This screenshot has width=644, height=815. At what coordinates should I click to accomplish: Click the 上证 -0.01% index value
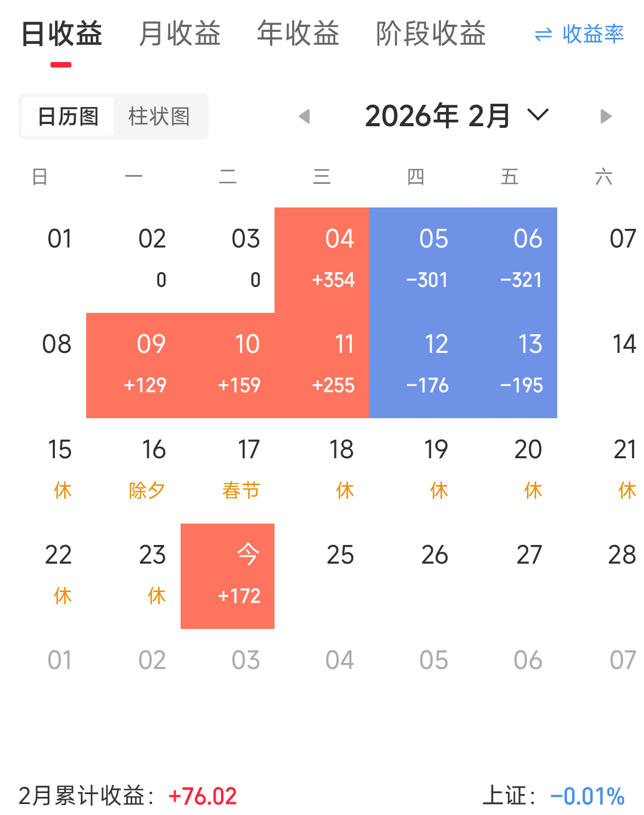(x=587, y=796)
